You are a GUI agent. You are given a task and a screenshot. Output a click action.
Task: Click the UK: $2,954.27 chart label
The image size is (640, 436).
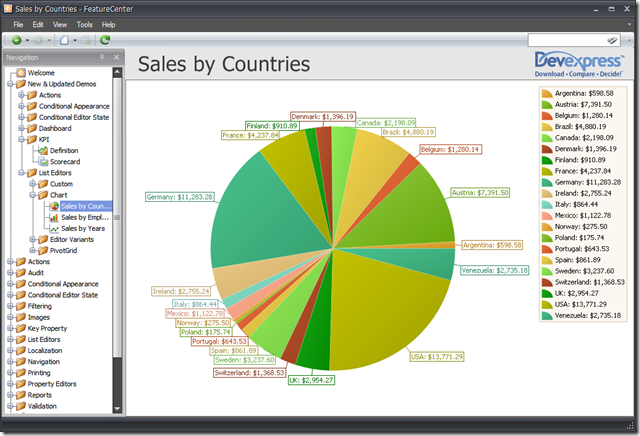311,380
